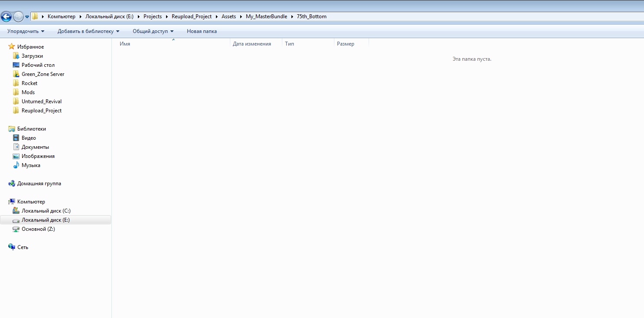Open Rocket favorite folder
Viewport: 644px width, 318px height.
[29, 83]
